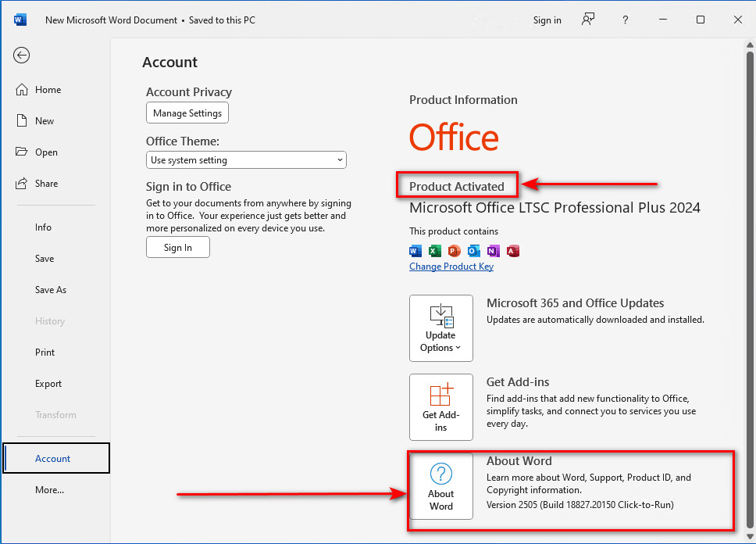Click the Outlook product icon
Viewport: 756px width, 544px height.
coord(474,251)
